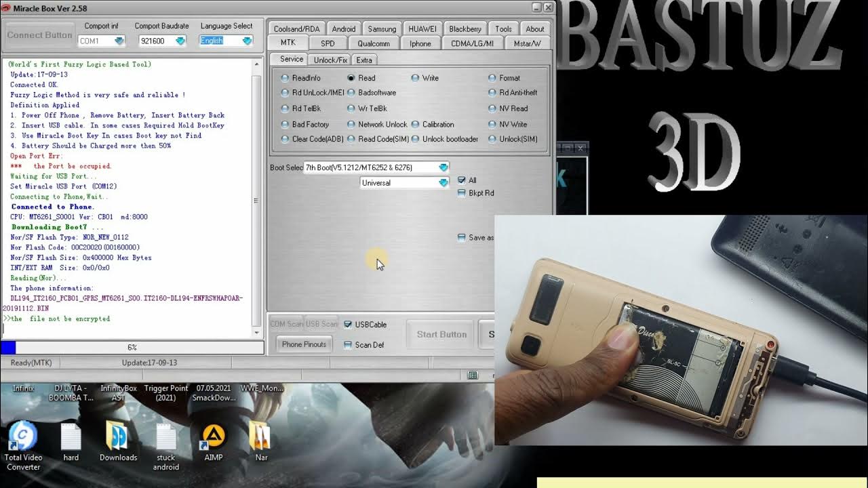Switch to the Coolsand/RDA tab
Screen dimensions: 868x488
coord(296,28)
